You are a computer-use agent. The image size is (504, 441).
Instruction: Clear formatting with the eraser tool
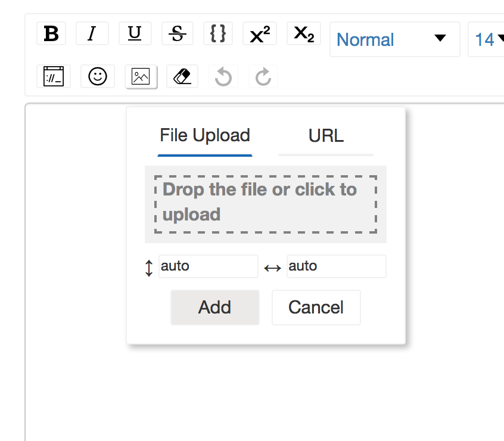coord(182,76)
